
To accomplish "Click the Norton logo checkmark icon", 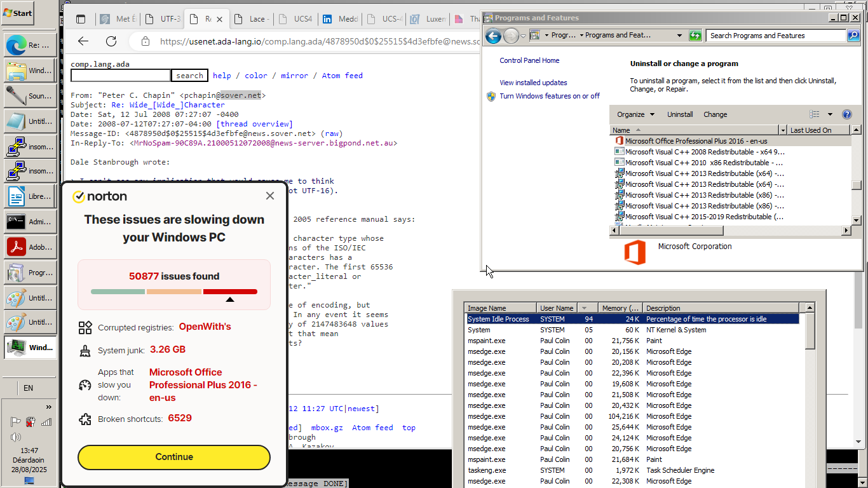I will pyautogui.click(x=79, y=196).
